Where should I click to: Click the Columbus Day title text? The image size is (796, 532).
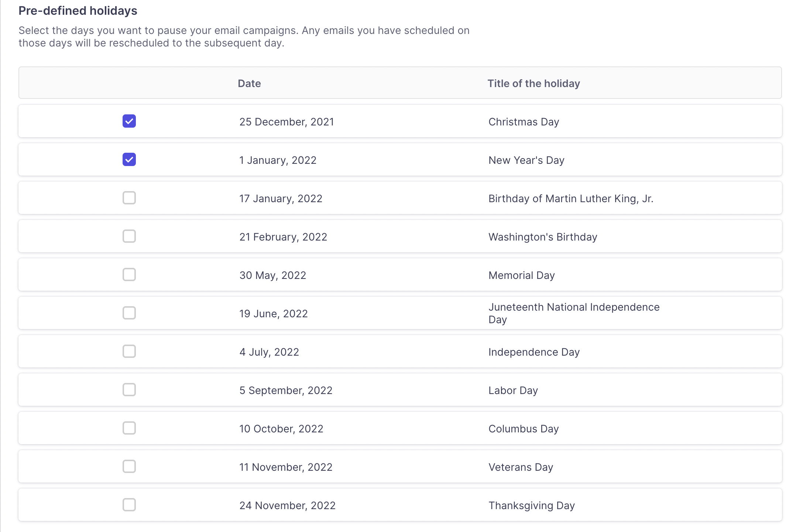click(x=523, y=429)
